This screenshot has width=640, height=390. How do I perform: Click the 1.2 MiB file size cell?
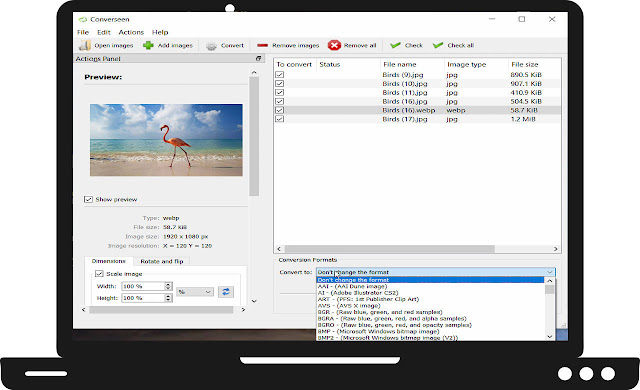[523, 119]
